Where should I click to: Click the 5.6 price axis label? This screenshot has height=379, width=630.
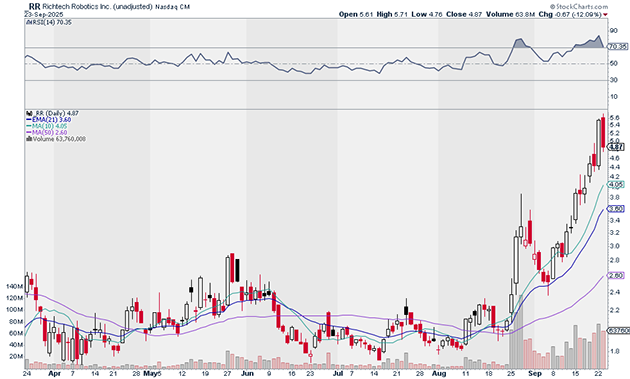pos(614,118)
